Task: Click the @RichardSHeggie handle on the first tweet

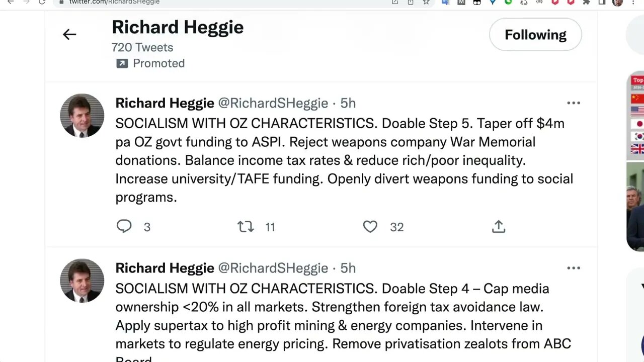Action: pyautogui.click(x=273, y=103)
